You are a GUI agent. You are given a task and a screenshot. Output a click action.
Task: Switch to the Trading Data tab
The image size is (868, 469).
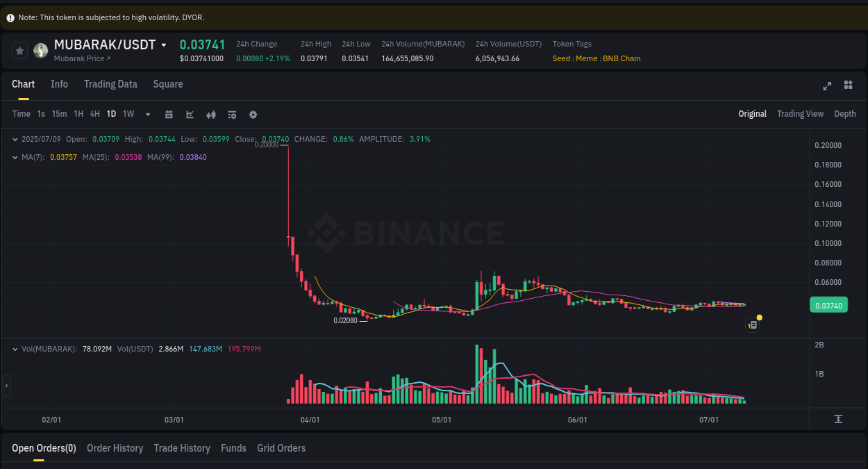tap(110, 84)
